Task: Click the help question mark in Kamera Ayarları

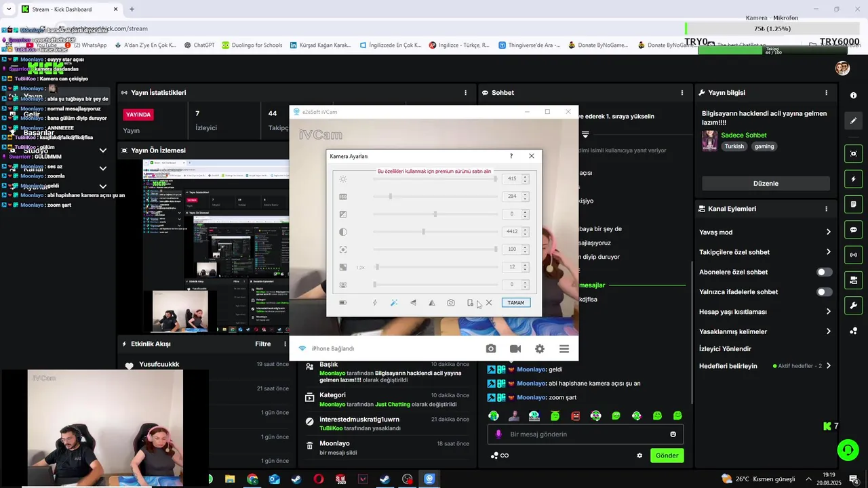Action: click(x=511, y=156)
